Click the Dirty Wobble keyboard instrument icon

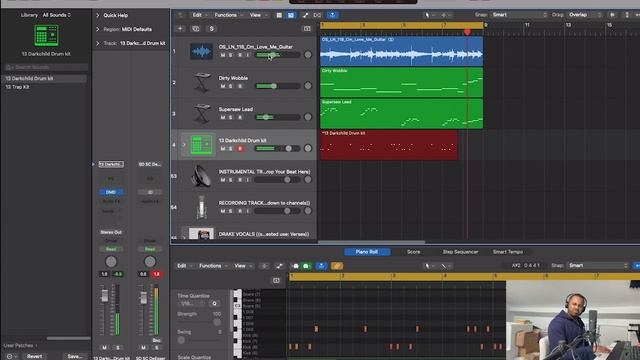click(x=202, y=82)
